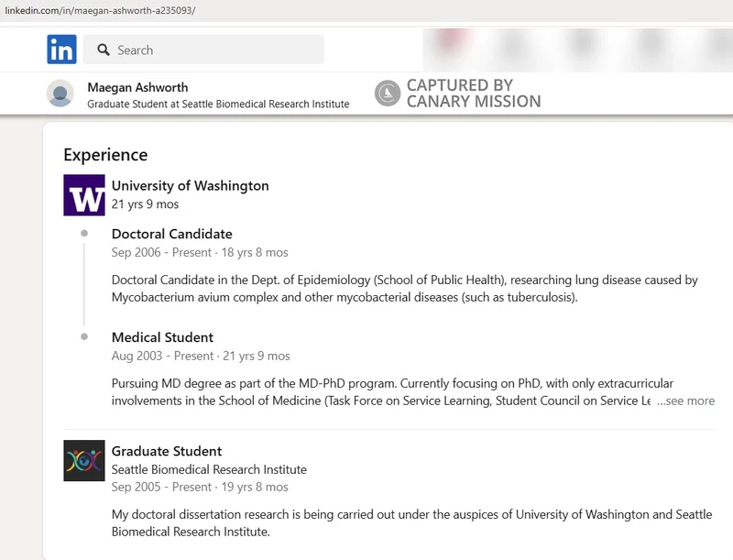Click the University of Washington logo

[x=84, y=195]
